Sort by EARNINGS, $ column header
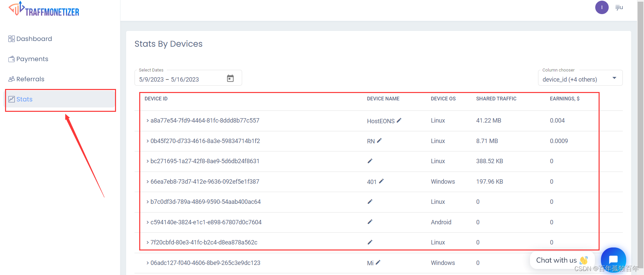 565,99
